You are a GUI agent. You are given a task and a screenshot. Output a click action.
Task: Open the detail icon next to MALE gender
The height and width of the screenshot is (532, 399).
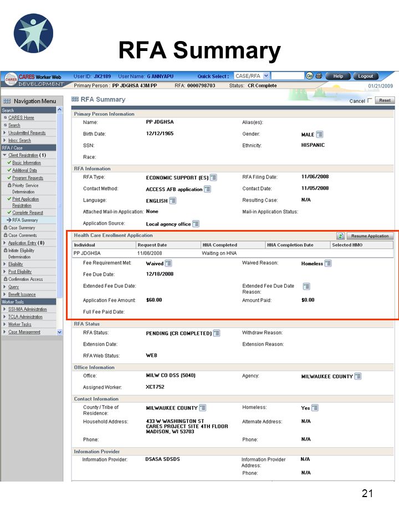click(319, 134)
